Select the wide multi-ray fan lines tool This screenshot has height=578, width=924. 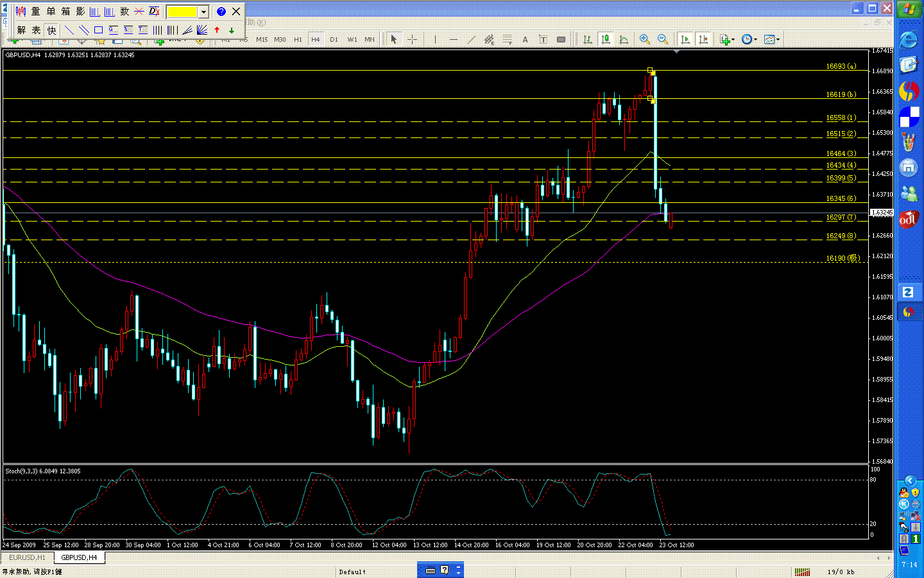click(201, 30)
